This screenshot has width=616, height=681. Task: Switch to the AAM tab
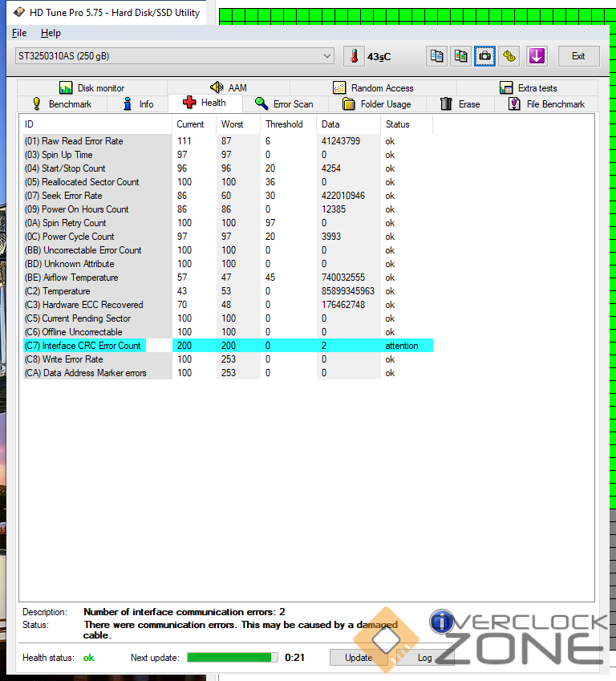pyautogui.click(x=229, y=88)
